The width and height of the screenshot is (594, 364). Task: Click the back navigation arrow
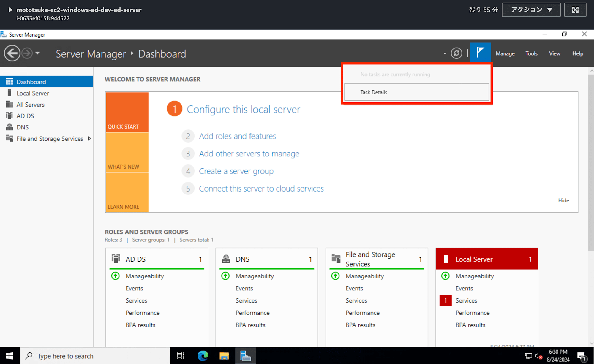(x=12, y=53)
